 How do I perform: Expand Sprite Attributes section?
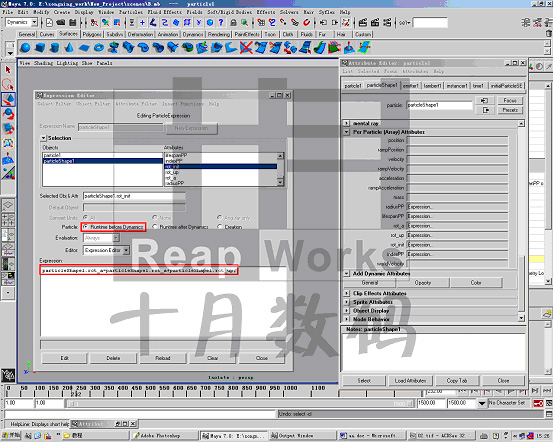tap(346, 302)
